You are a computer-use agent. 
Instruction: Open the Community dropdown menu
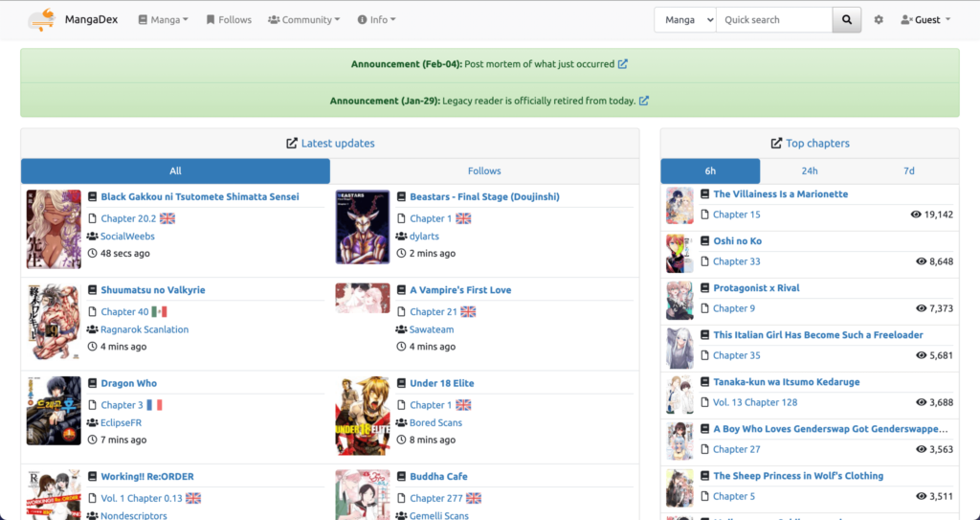[x=304, y=19]
